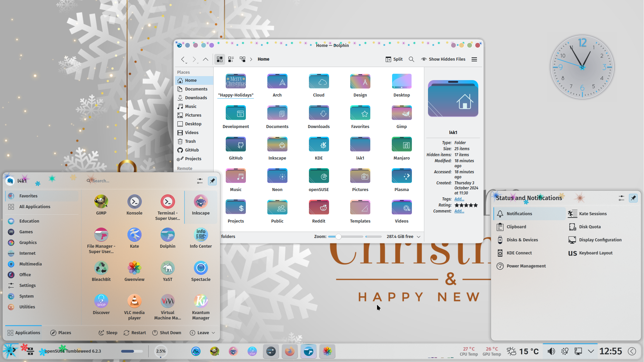The image size is (644, 362).
Task: Expand breadcrumb chevron before Home
Action: coord(251,59)
